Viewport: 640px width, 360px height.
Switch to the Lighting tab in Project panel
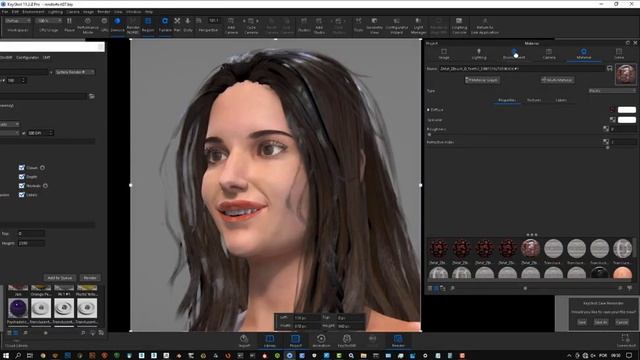point(479,54)
